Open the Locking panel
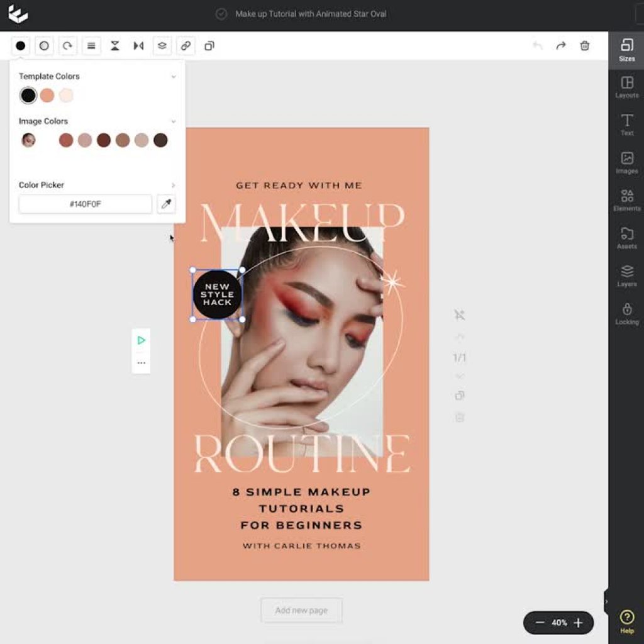Image resolution: width=644 pixels, height=644 pixels. coord(626,313)
